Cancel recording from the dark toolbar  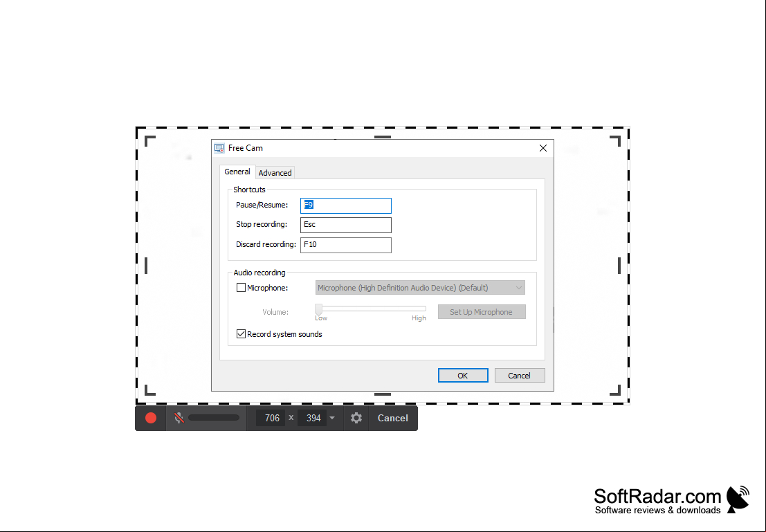coord(393,418)
